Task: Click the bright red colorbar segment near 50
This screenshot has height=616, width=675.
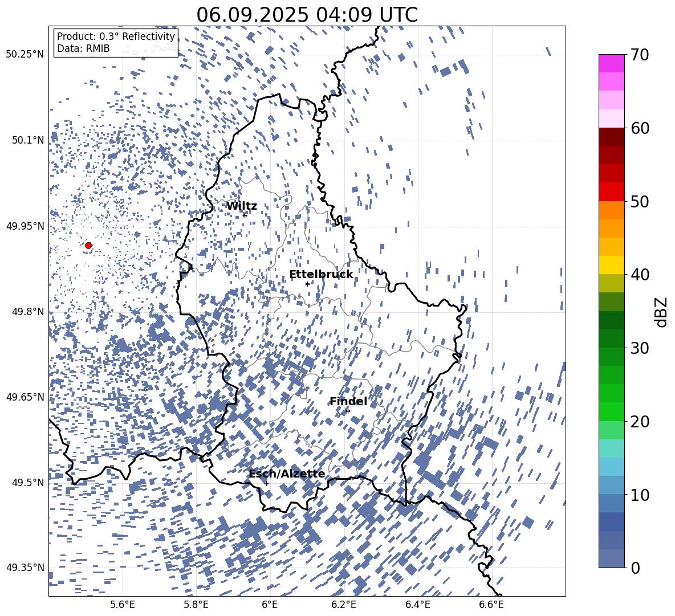Action: point(612,192)
